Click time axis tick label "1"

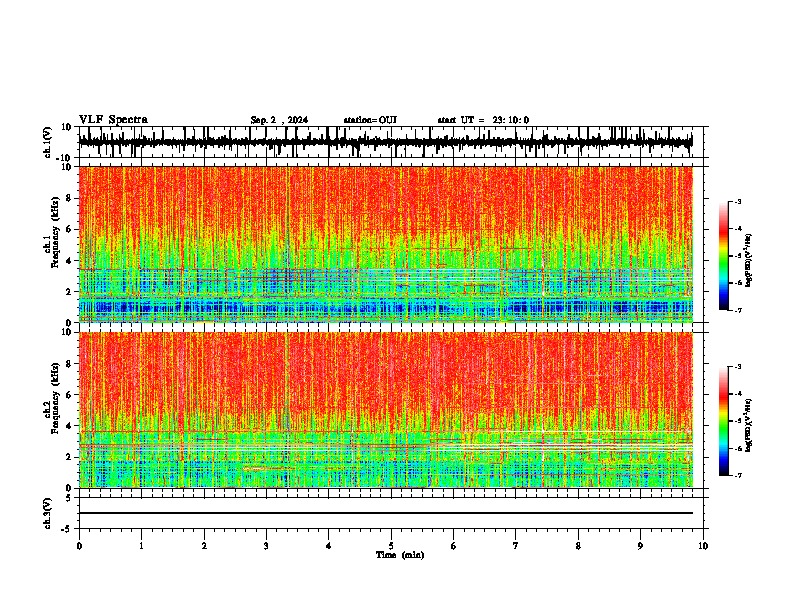point(141,546)
